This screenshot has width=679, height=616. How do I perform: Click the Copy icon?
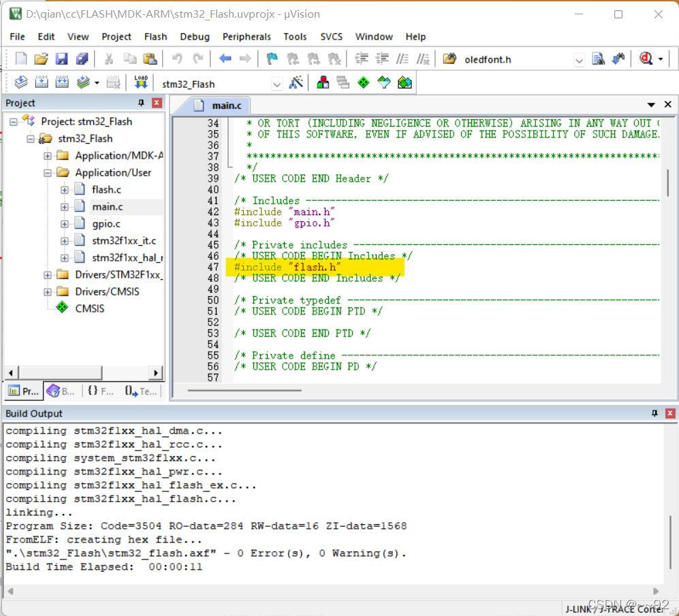pyautogui.click(x=129, y=59)
